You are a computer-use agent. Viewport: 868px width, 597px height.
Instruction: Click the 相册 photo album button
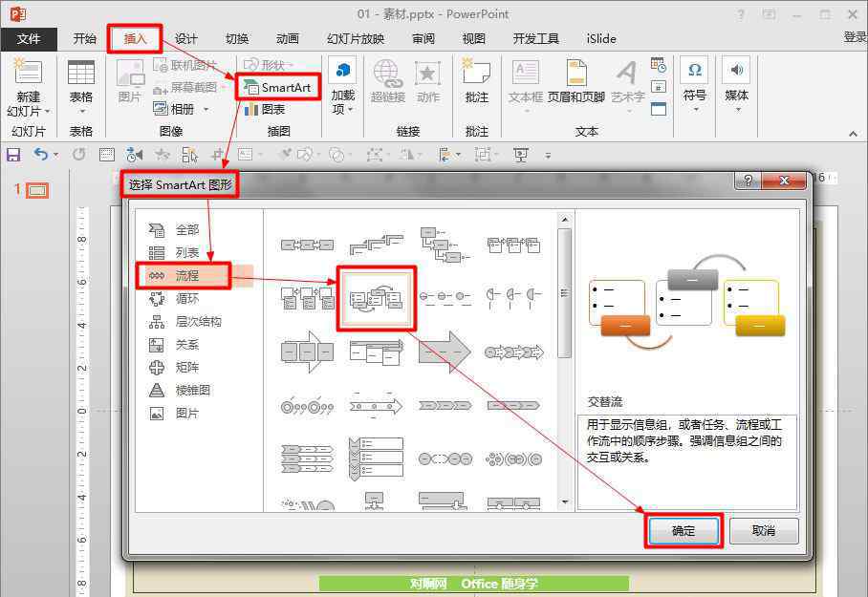pos(174,109)
